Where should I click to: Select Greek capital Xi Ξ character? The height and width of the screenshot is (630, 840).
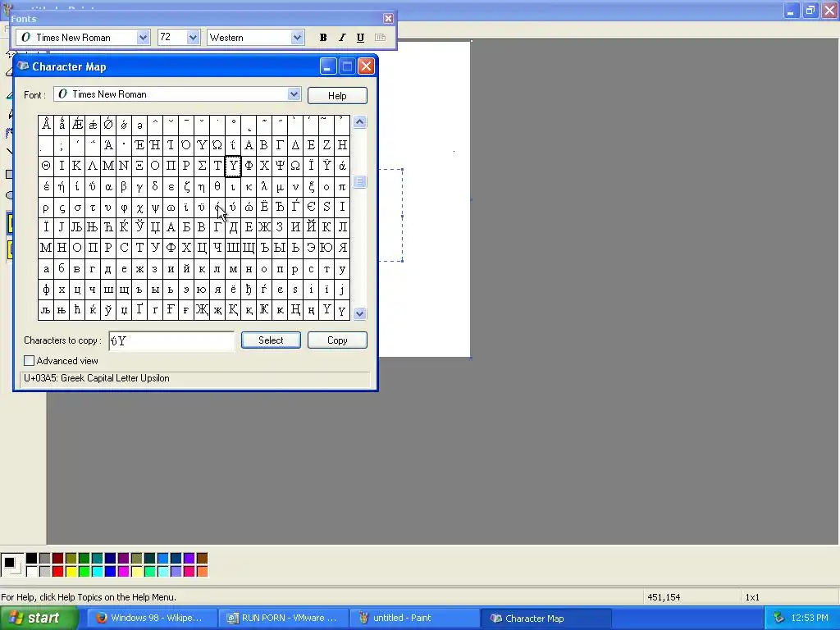coord(139,166)
